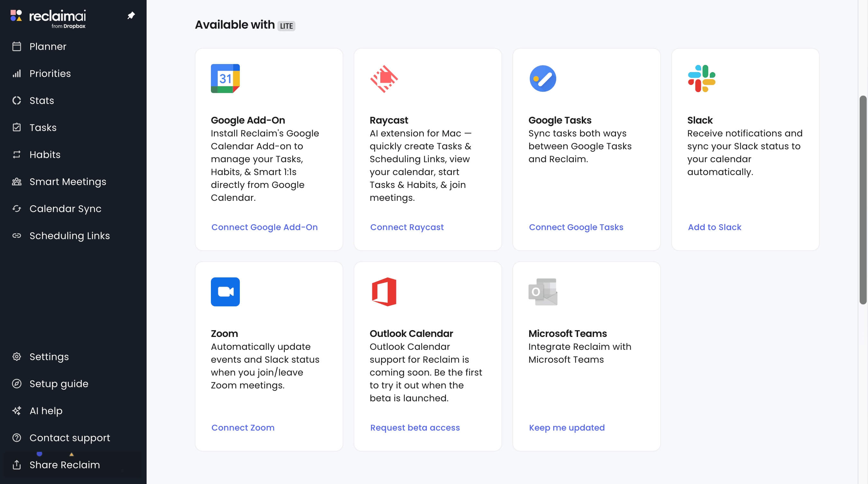Click Connect Zoom link
This screenshot has width=868, height=484.
(x=243, y=427)
